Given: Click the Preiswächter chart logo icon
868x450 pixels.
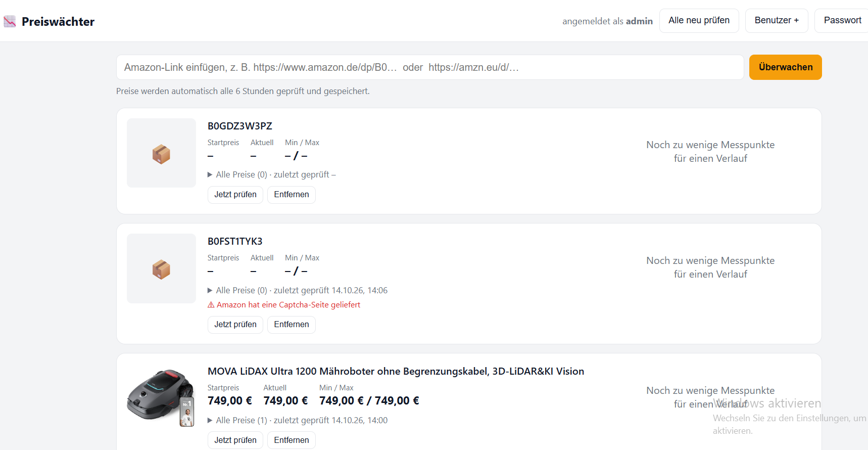Looking at the screenshot, I should coord(10,21).
